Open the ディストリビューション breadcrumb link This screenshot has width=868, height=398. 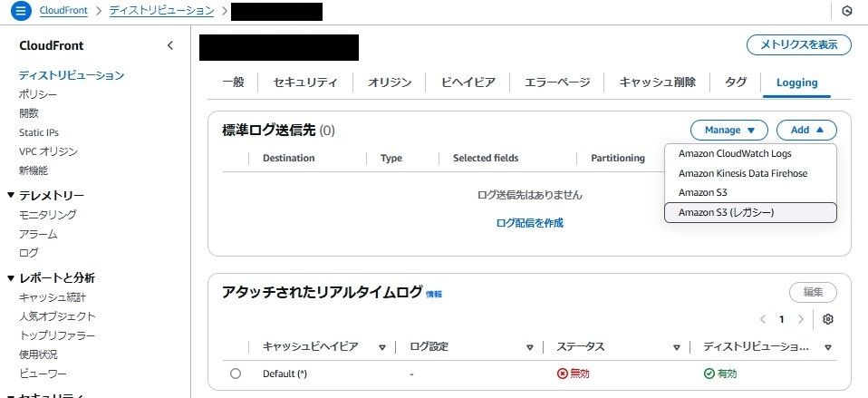pos(161,10)
